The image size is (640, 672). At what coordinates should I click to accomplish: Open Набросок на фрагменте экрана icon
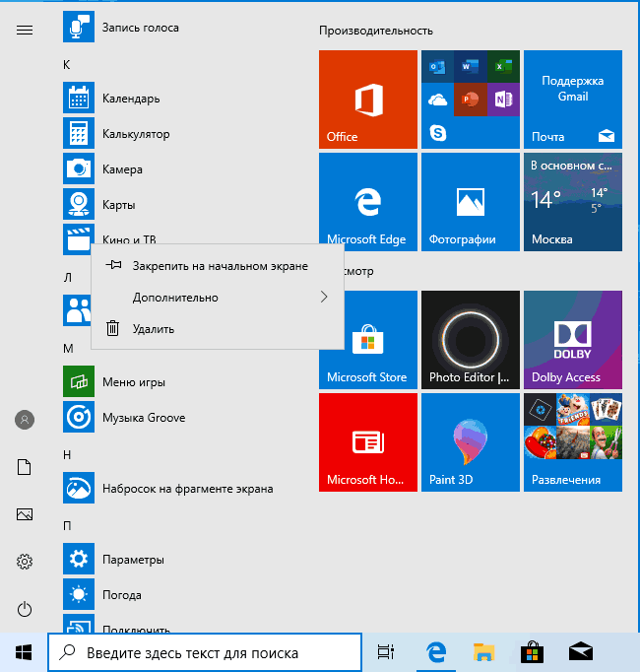point(79,488)
